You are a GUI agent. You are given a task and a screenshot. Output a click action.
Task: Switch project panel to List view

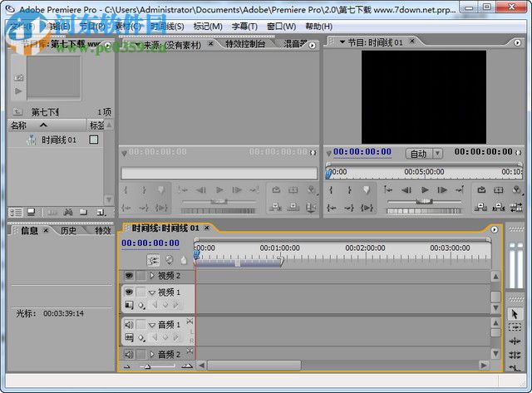point(16,213)
